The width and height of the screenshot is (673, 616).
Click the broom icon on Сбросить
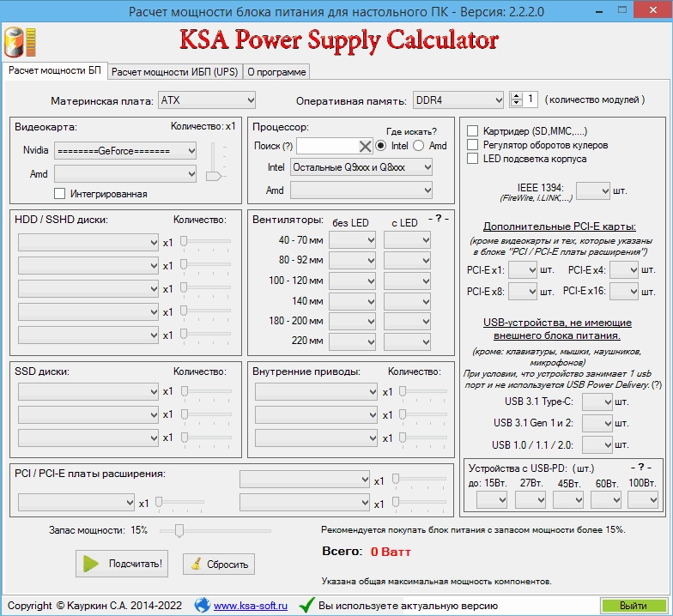click(197, 564)
